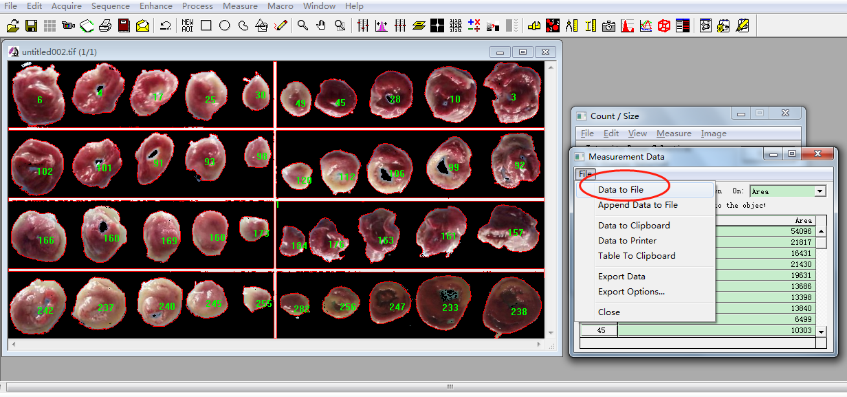
Task: Choose Export Data
Action: (x=645, y=276)
